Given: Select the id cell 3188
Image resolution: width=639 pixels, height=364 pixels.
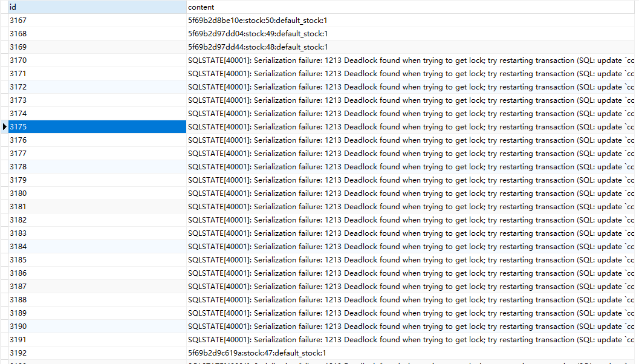Looking at the screenshot, I should [97, 300].
